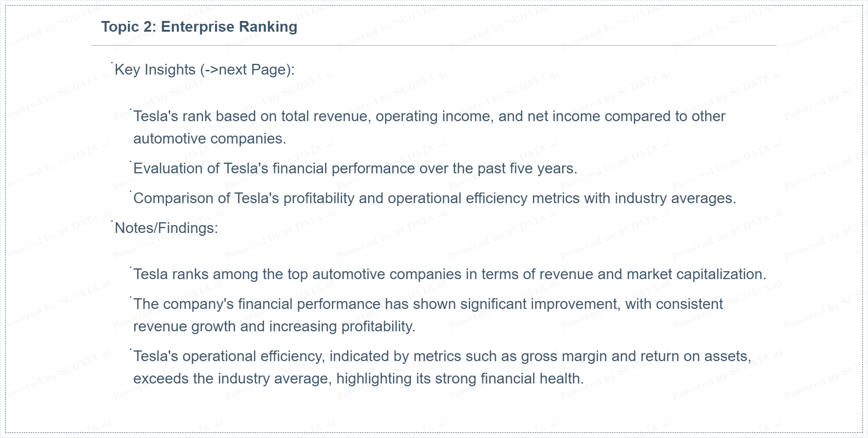Click the bullet marker before Tesla ranks among
Viewport: 868px width, 438px height.
pos(131,267)
